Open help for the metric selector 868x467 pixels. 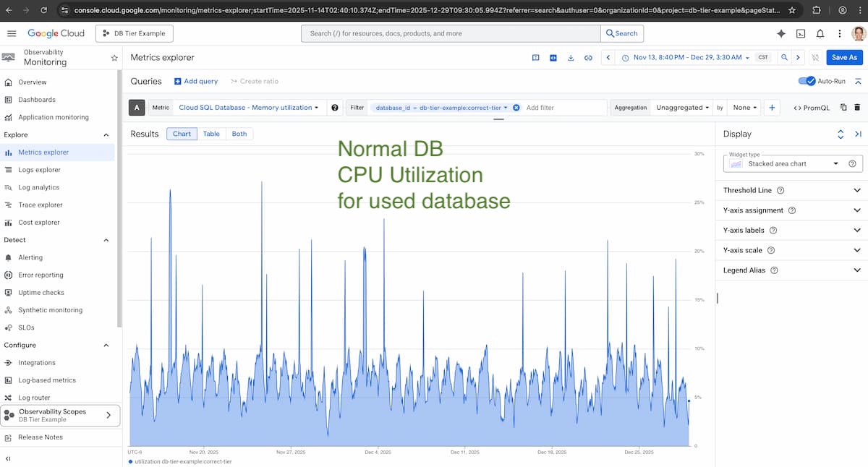pyautogui.click(x=335, y=108)
